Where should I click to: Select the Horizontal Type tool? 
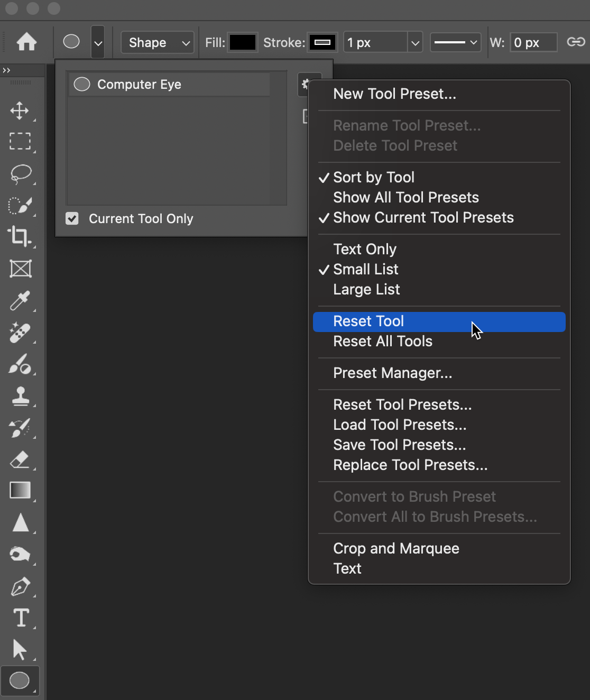coord(20,618)
